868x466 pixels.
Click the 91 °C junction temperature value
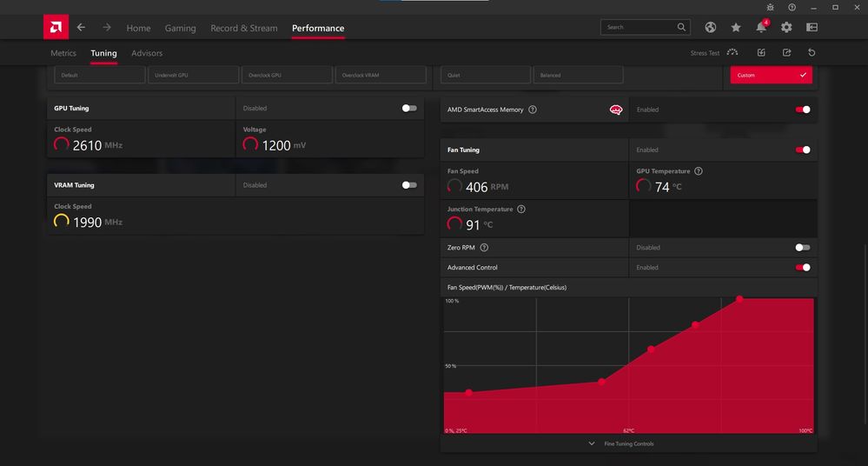click(x=473, y=225)
